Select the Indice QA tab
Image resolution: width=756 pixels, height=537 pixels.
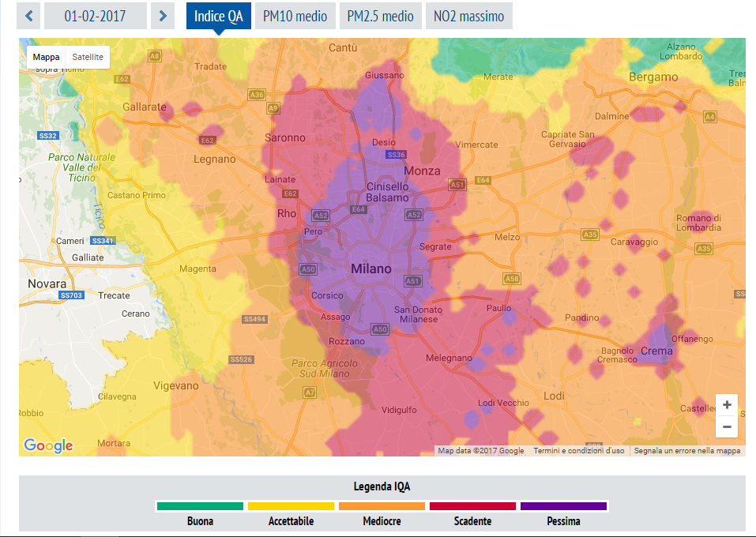[218, 16]
